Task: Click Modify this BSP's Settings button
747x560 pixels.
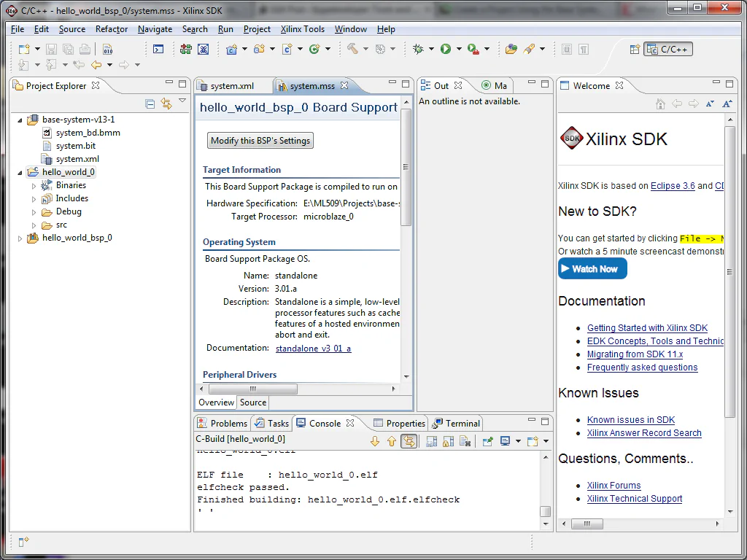Action: click(260, 141)
